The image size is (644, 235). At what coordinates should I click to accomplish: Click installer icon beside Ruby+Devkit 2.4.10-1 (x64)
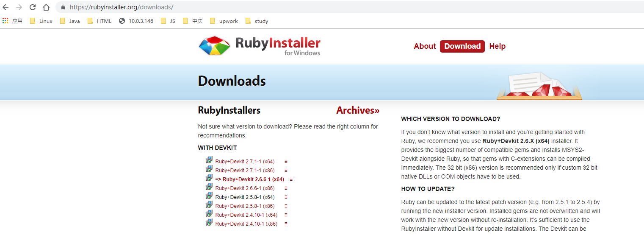click(209, 214)
